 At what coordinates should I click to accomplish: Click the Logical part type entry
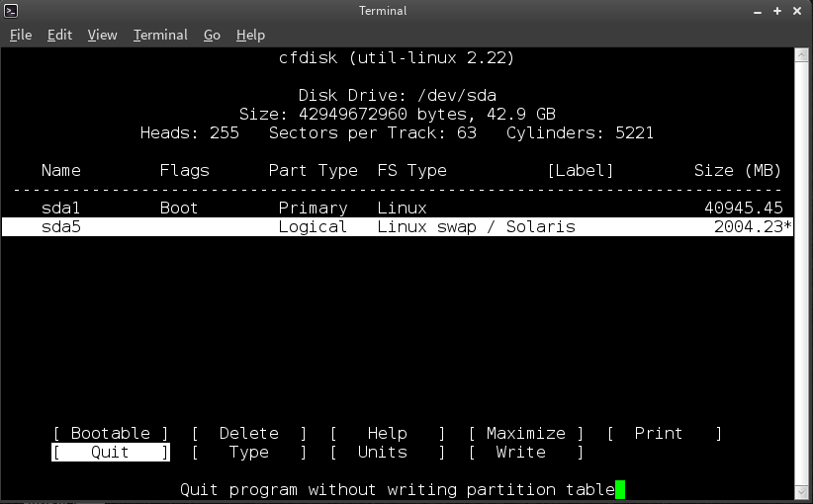313,227
